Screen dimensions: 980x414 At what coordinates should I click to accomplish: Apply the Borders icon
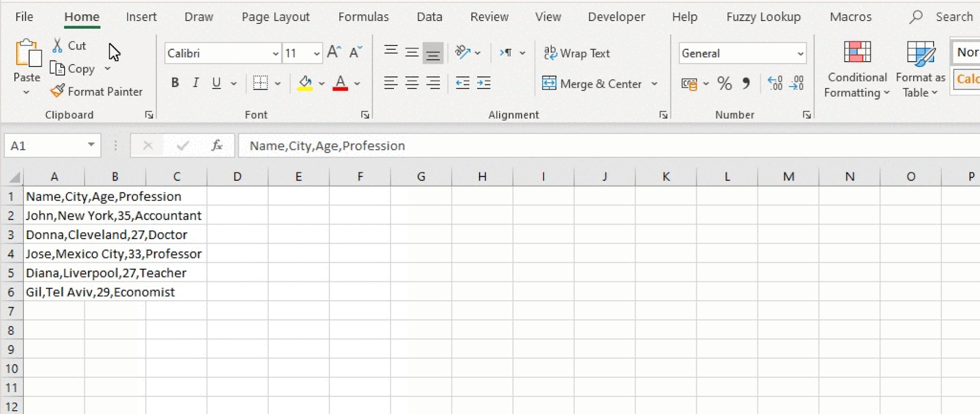pos(260,83)
